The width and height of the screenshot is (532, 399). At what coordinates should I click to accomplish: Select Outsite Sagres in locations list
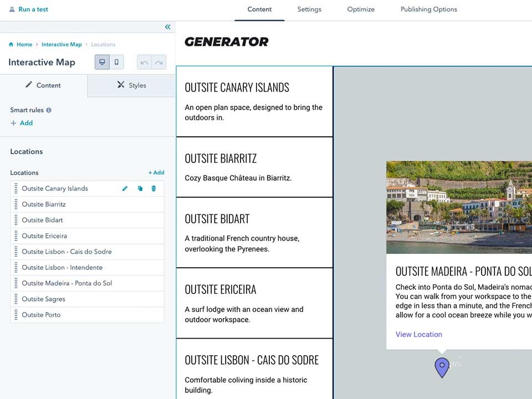44,299
